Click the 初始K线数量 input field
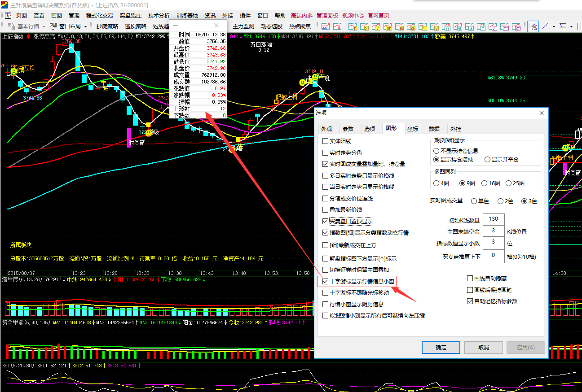The image size is (582, 392). tap(493, 219)
